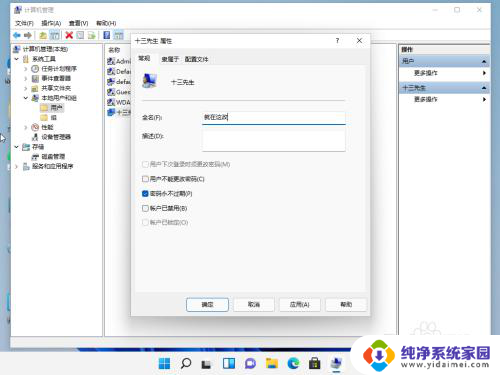Open Task View from the taskbar

pyautogui.click(x=206, y=364)
